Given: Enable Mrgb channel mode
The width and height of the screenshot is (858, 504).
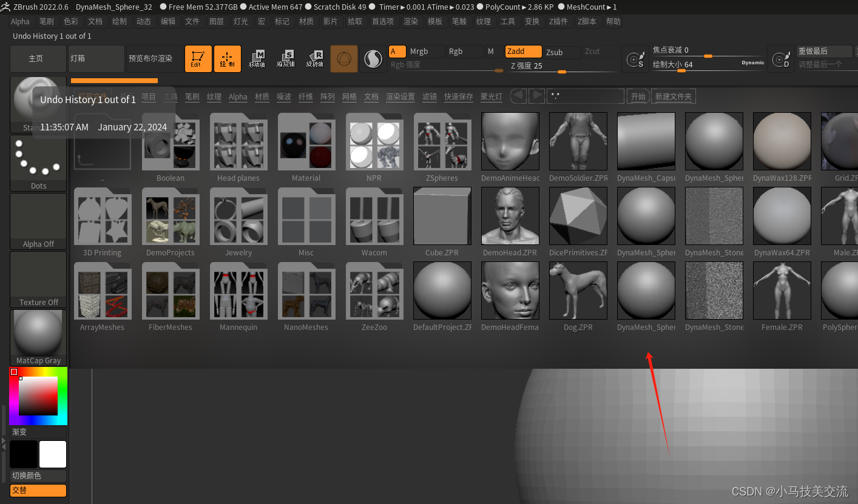Looking at the screenshot, I should [x=425, y=52].
